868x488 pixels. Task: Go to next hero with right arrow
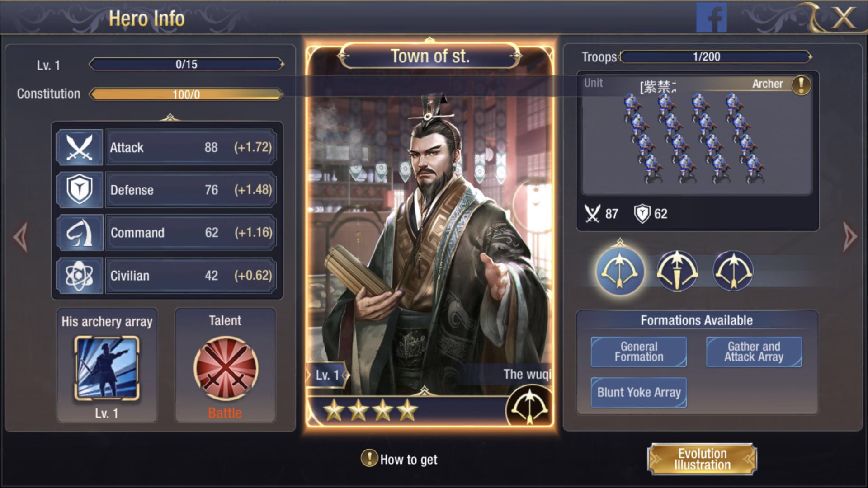(x=850, y=237)
